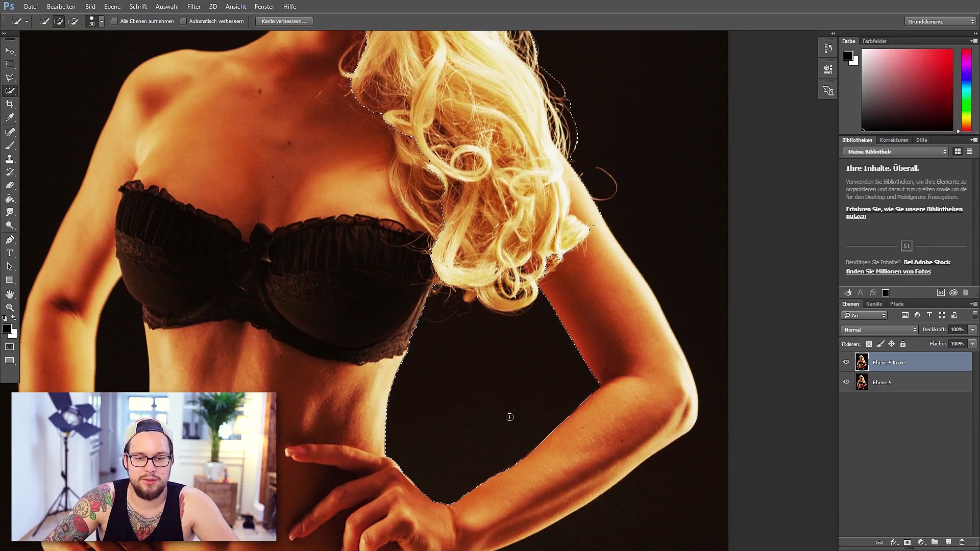Screen dimensions: 980x551
Task: Click the vertical hue spectrum slider
Action: click(966, 89)
